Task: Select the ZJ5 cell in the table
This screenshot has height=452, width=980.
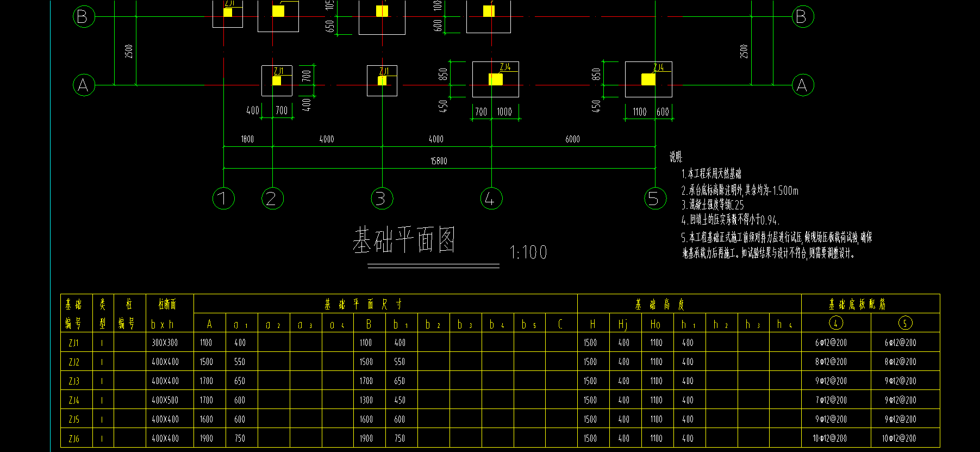Action: click(x=74, y=419)
